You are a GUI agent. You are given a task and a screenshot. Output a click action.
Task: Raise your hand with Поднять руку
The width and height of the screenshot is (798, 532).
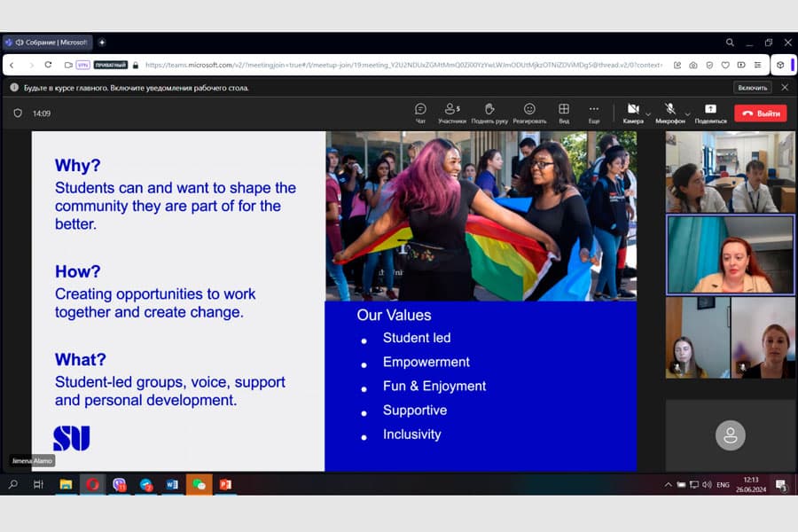[x=489, y=112]
